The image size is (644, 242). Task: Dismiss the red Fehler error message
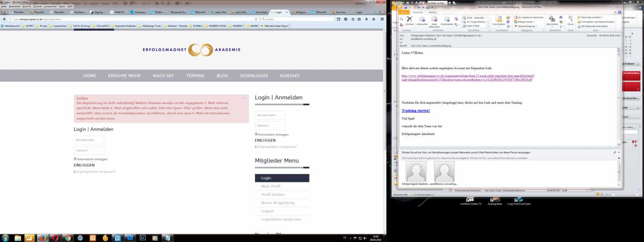245,98
